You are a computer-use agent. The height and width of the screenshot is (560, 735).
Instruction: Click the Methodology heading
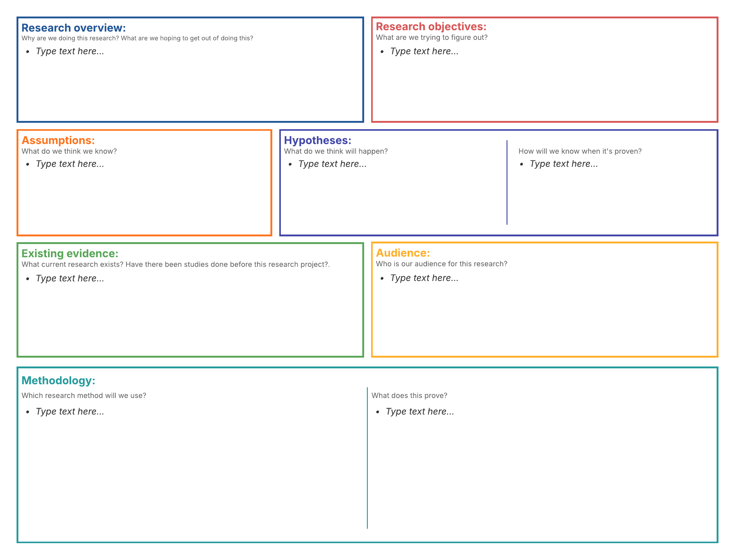click(x=58, y=380)
